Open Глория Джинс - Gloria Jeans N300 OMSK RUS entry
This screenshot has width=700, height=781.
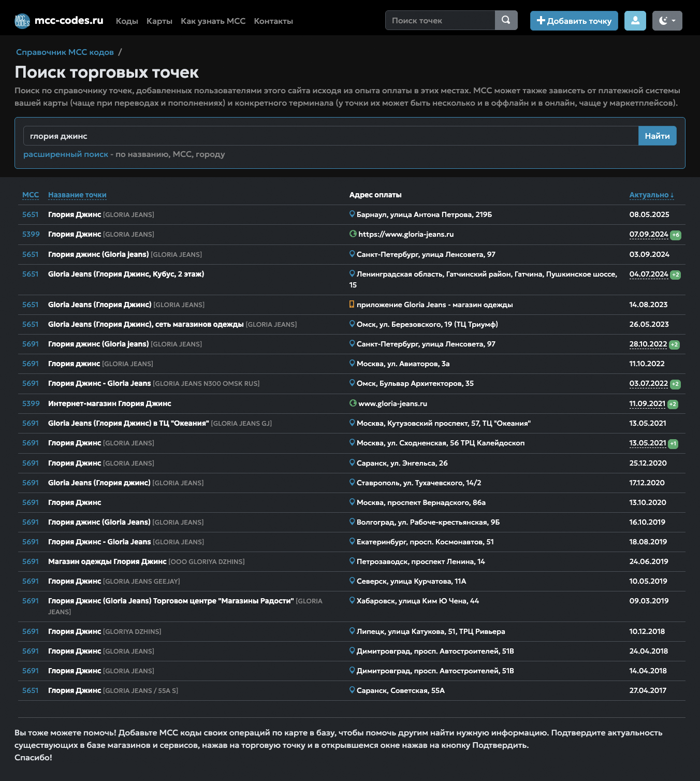coord(154,383)
